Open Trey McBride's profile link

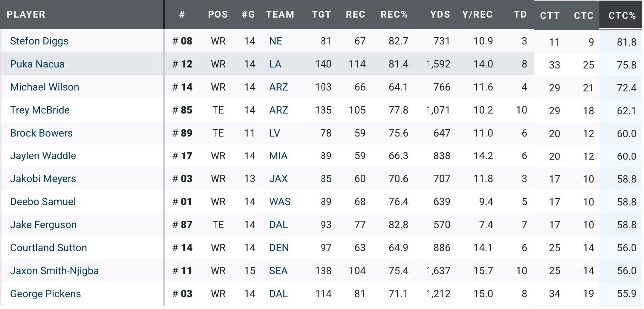coord(40,110)
